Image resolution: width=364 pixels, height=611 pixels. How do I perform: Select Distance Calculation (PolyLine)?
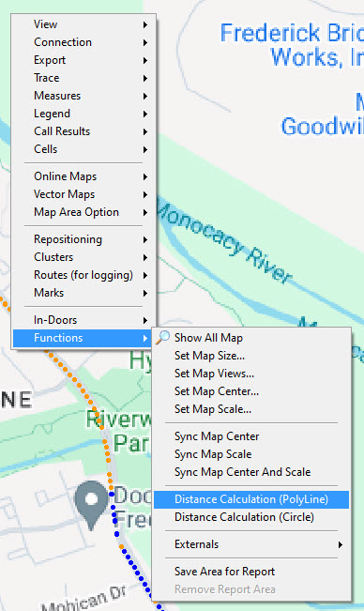pyautogui.click(x=251, y=499)
